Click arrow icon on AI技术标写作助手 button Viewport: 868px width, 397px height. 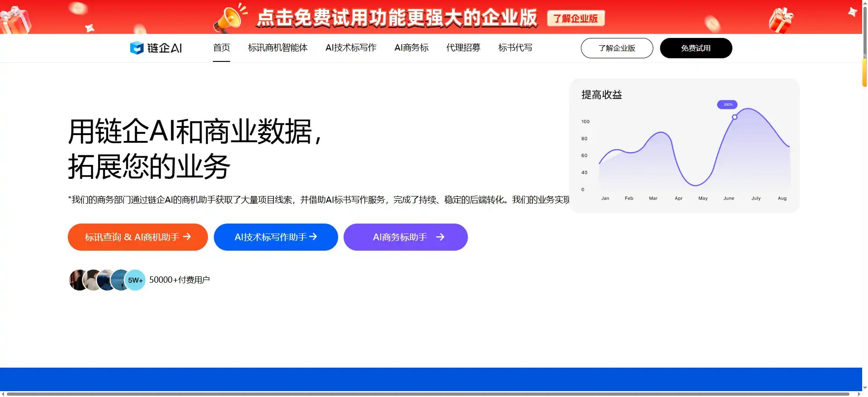[313, 237]
